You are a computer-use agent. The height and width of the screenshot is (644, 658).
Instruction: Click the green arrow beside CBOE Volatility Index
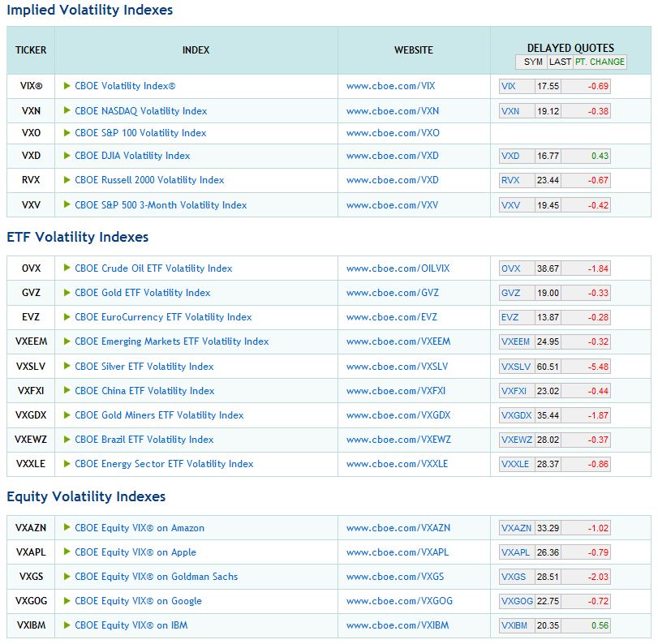pyautogui.click(x=67, y=86)
